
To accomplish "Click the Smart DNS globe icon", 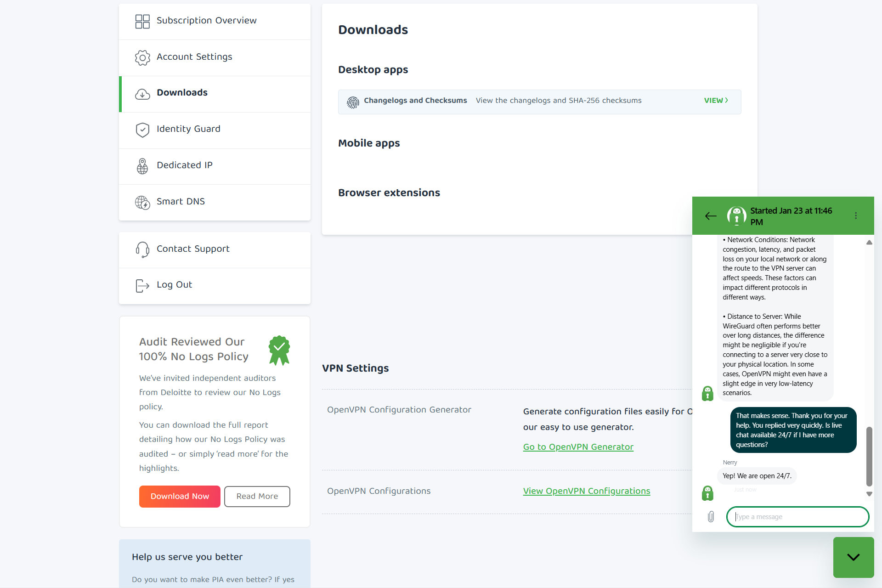I will point(142,202).
